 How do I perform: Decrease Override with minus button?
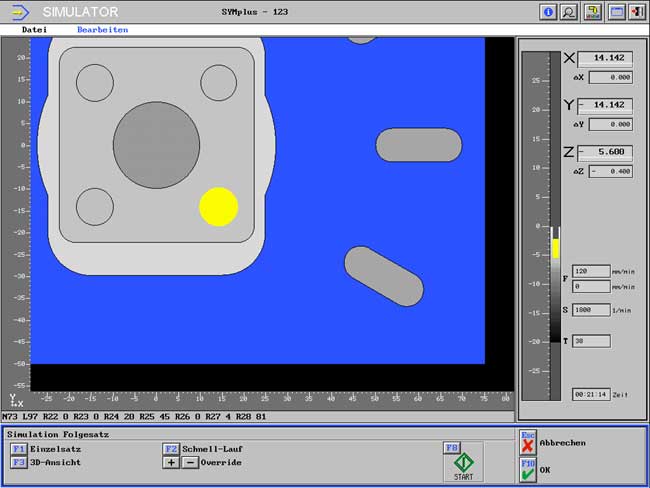coord(190,462)
